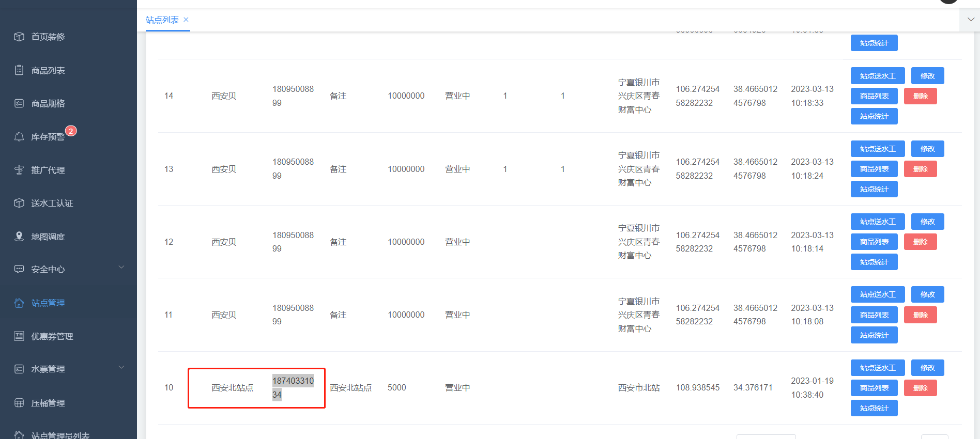This screenshot has height=439, width=980.
Task: Close the 站点列表 tab
Action: [186, 20]
